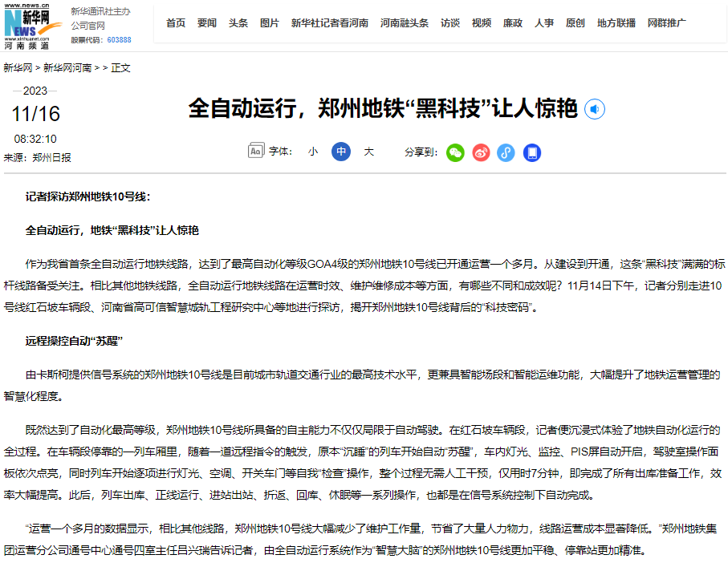728x567 pixels.
Task: Open the 首页 navigation item
Action: pyautogui.click(x=176, y=22)
